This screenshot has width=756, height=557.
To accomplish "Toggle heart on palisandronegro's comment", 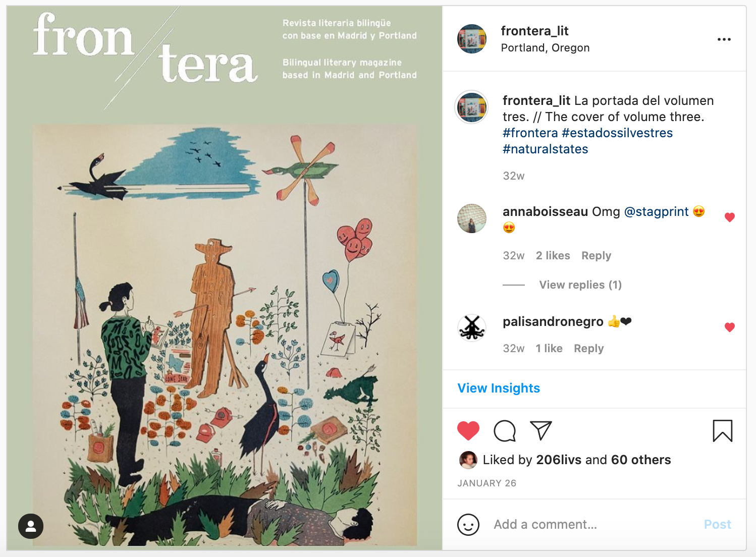I will [729, 327].
